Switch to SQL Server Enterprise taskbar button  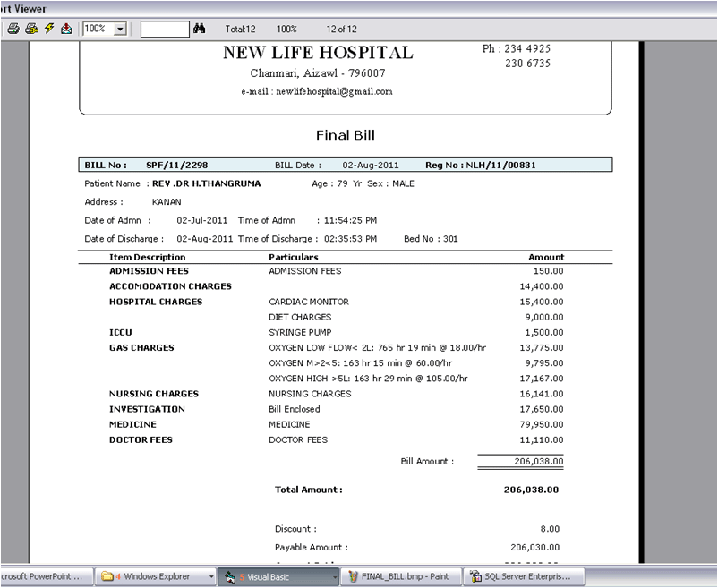coord(525,576)
